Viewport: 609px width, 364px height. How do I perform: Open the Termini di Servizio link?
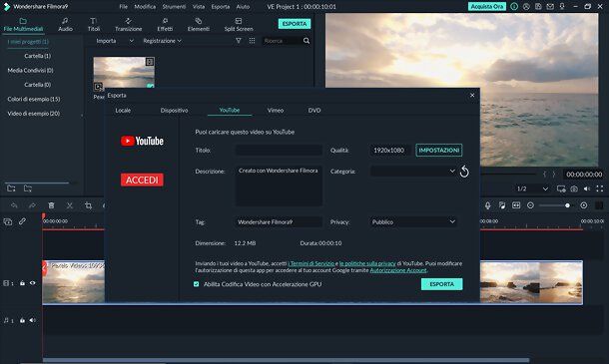click(311, 263)
